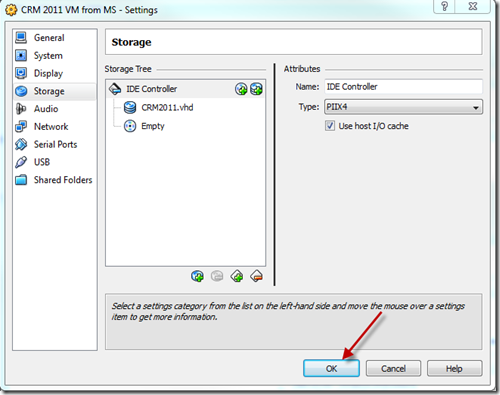
Task: Click the Storage disk icon in sidebar
Action: [21, 91]
